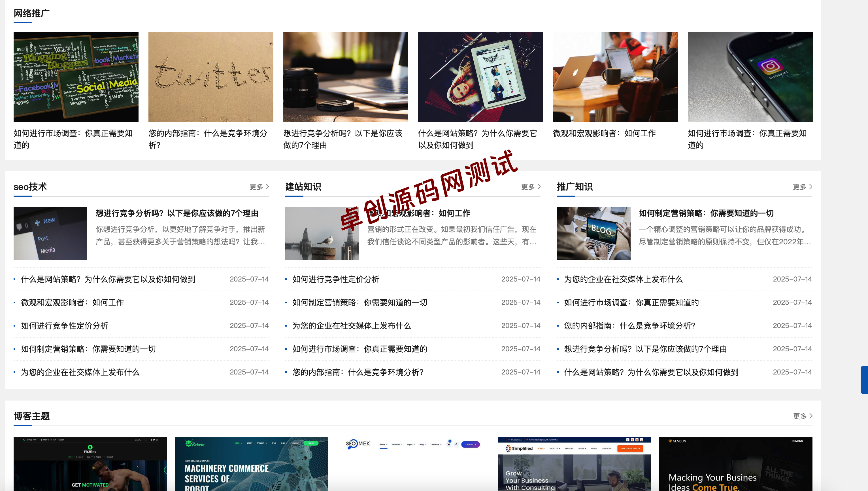
Task: Open title 如何进行市场调查 under Social Media image
Action: click(x=73, y=139)
